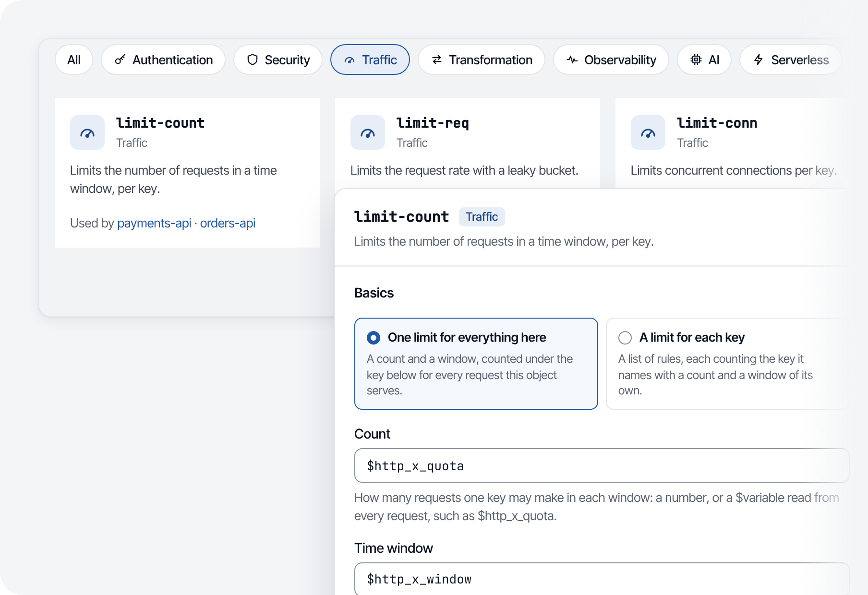Image resolution: width=868 pixels, height=595 pixels.
Task: Click the limit-count card gauge icon
Action: tap(87, 132)
